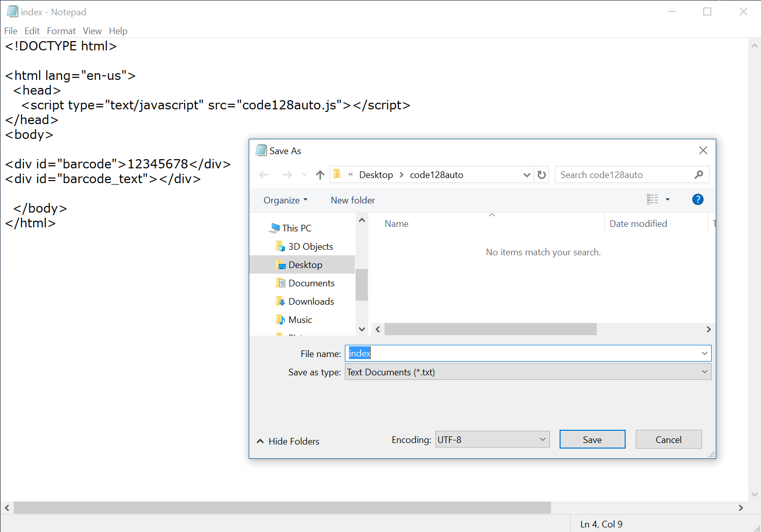Click the Notepad app icon in title bar
The image size is (761, 532).
pyautogui.click(x=12, y=11)
